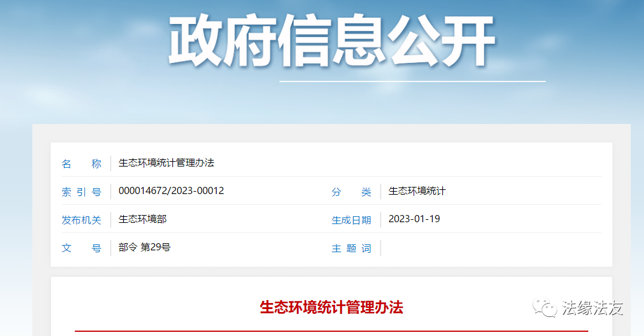Select the 生成日期 field label
This screenshot has height=336, width=644.
pyautogui.click(x=351, y=220)
